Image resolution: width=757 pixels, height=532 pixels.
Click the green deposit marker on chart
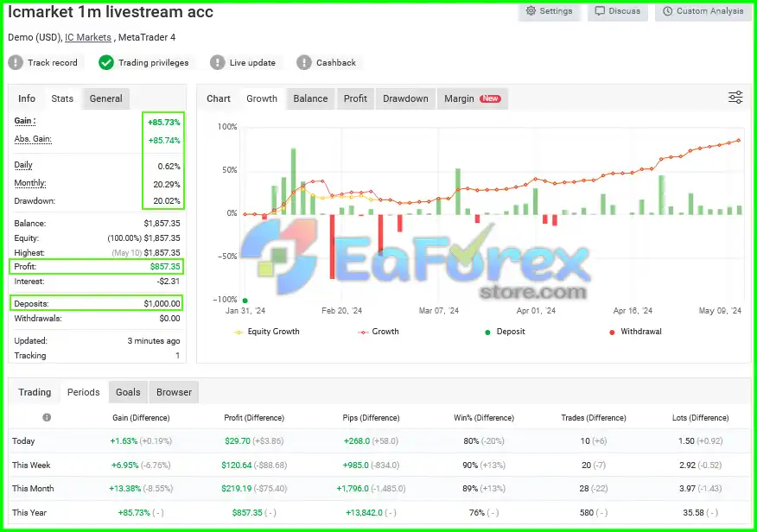(245, 301)
